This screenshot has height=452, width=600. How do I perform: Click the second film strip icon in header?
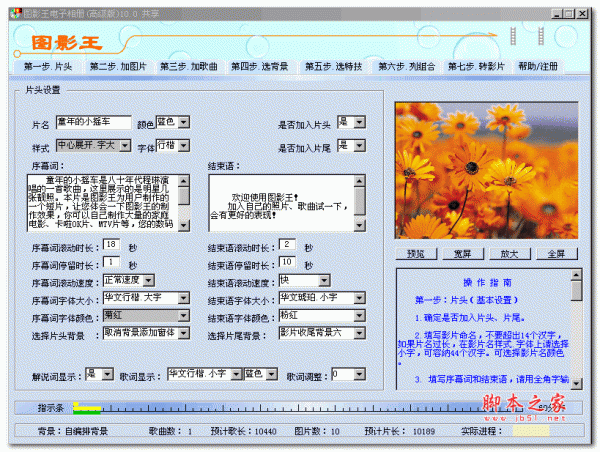541,36
